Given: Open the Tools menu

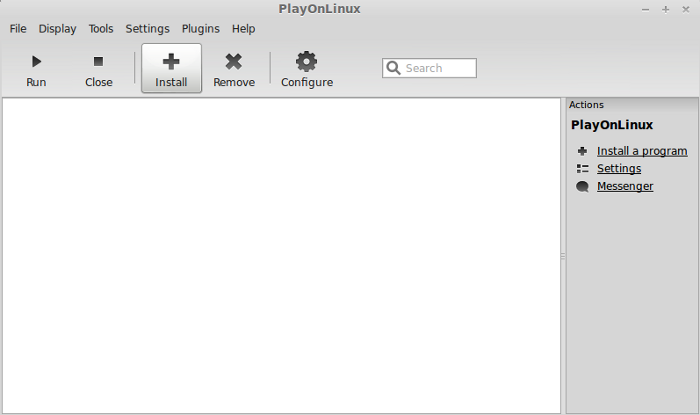Looking at the screenshot, I should [x=101, y=29].
